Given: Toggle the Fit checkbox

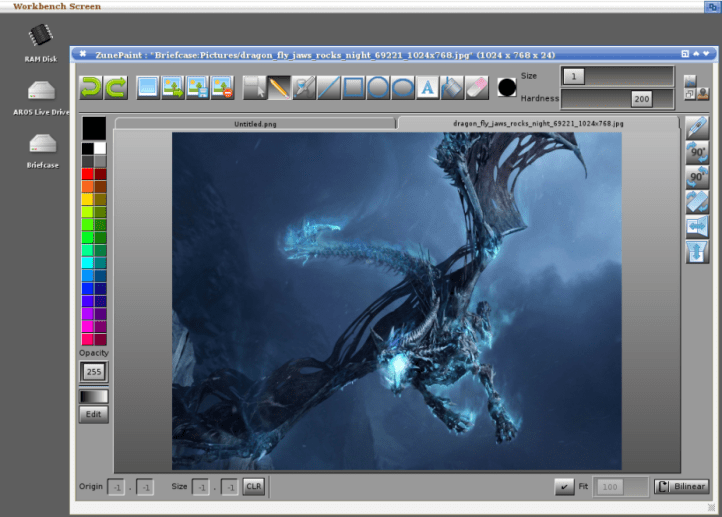Looking at the screenshot, I should click(x=565, y=486).
